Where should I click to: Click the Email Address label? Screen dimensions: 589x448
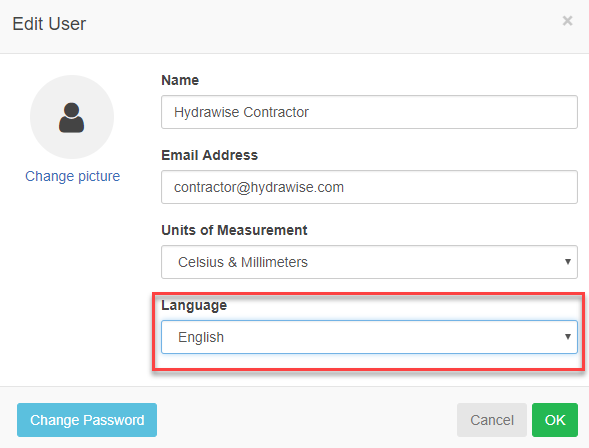(210, 155)
